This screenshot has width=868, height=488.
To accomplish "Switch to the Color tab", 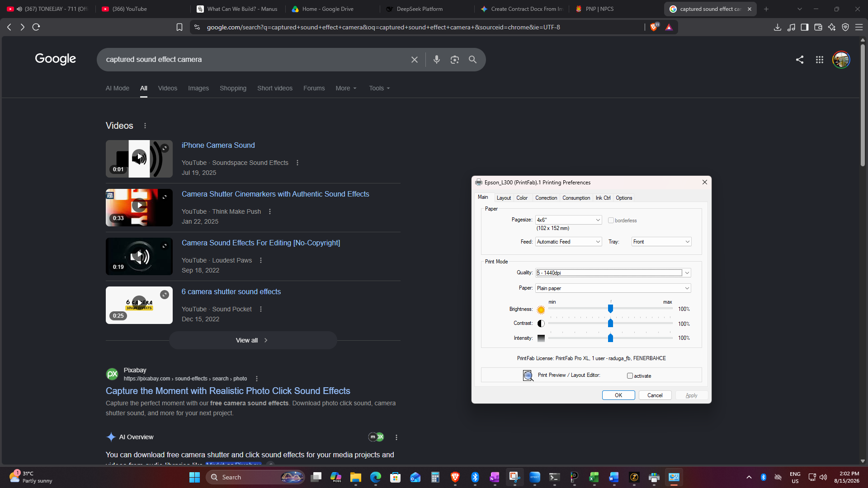I will pos(522,198).
